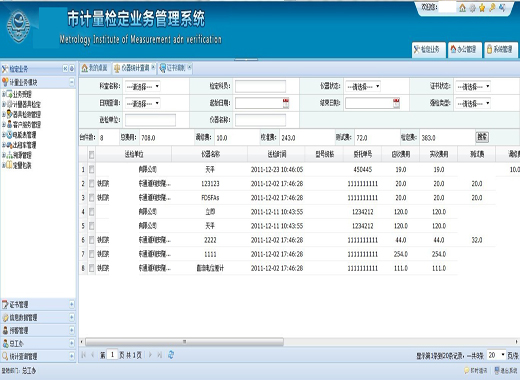Open calendar picker for end date
This screenshot has width=520, height=380.
(396, 103)
